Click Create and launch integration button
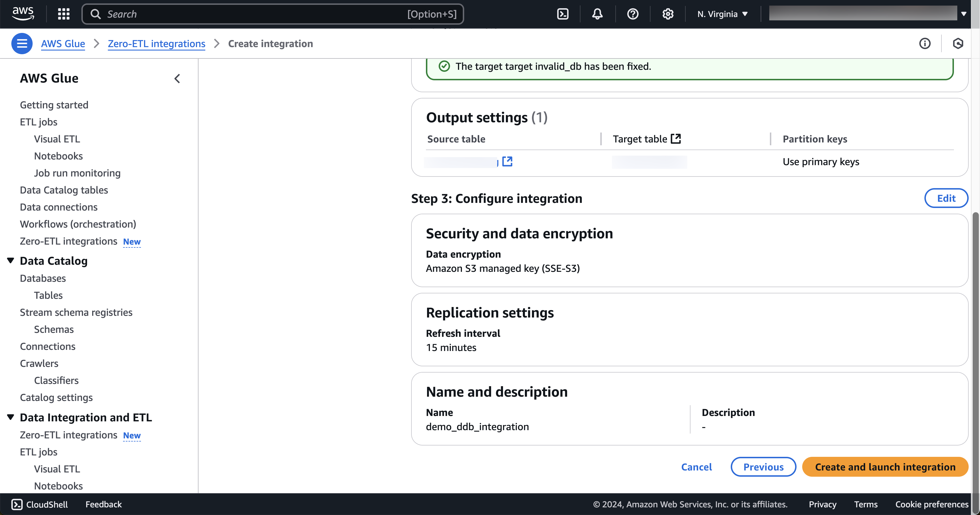The height and width of the screenshot is (515, 980). pyautogui.click(x=885, y=467)
